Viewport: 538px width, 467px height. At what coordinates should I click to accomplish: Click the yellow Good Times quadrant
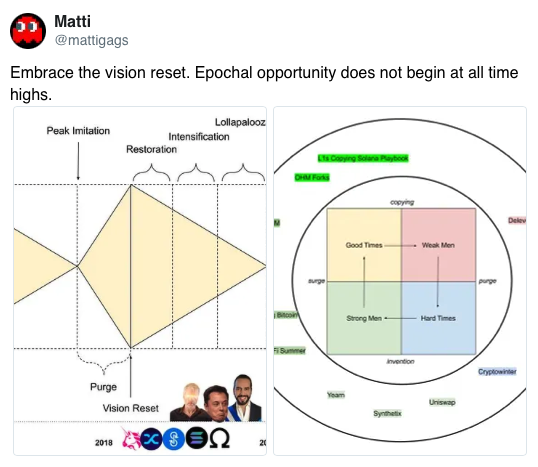point(364,245)
